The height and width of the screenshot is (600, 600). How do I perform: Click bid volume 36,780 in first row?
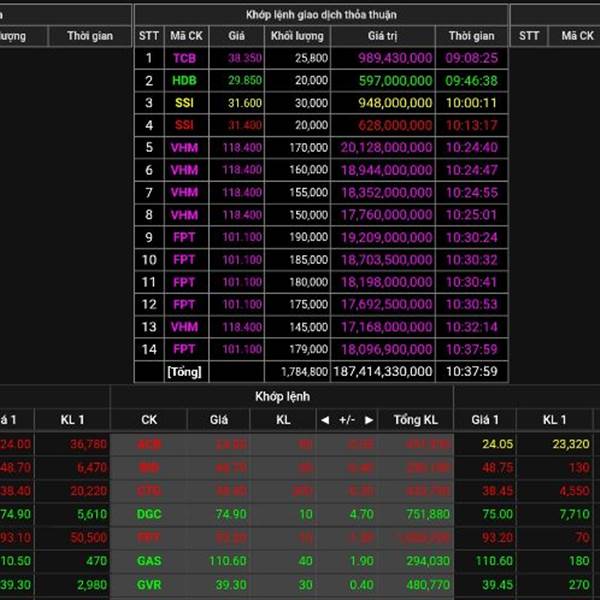point(88,444)
